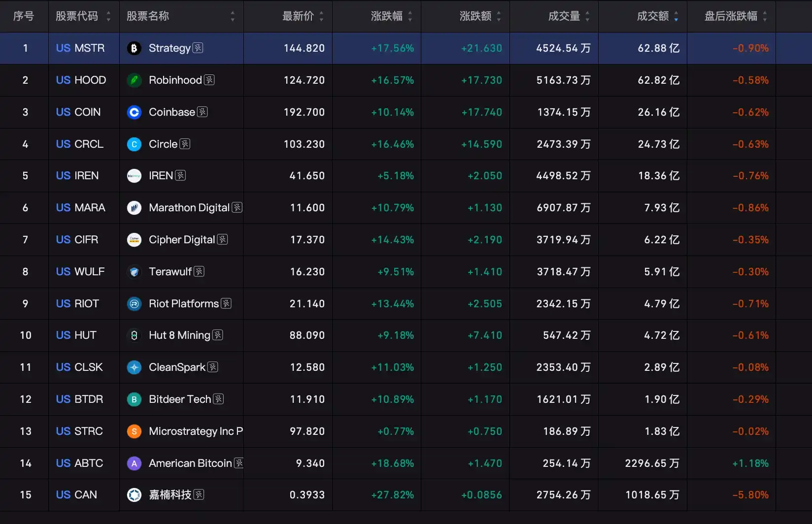Image resolution: width=812 pixels, height=524 pixels.
Task: Click the 序号 column header
Action: [x=24, y=16]
